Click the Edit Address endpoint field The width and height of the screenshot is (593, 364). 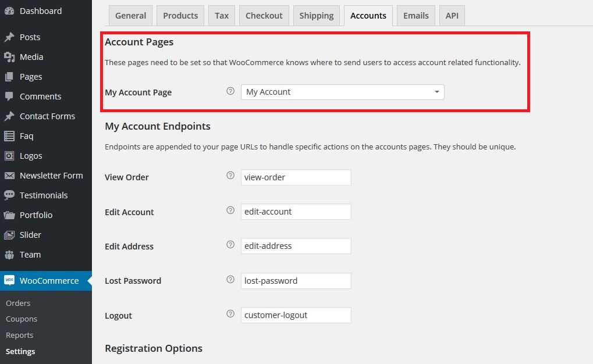coord(296,246)
